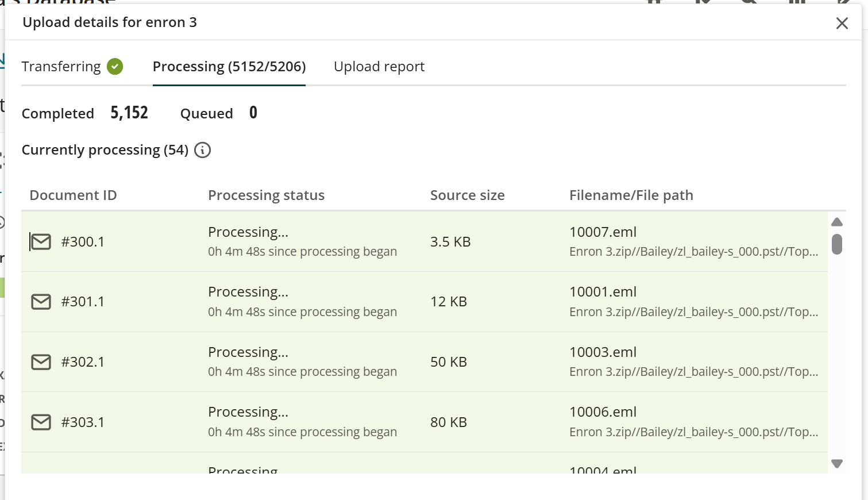Click the file path under 10001.eml
This screenshot has width=868, height=500.
click(693, 312)
